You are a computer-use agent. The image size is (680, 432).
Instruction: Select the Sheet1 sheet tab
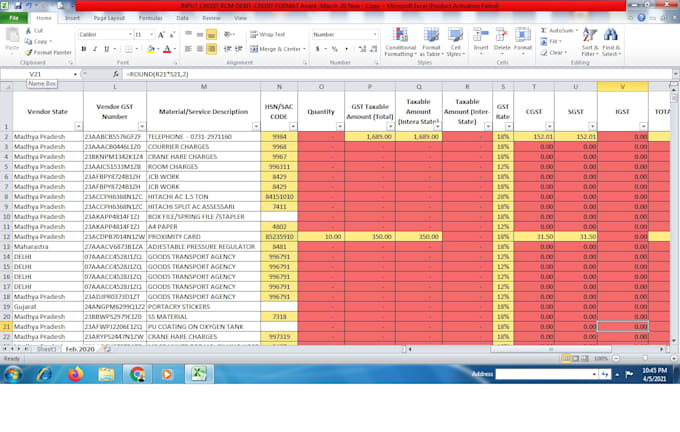click(46, 349)
